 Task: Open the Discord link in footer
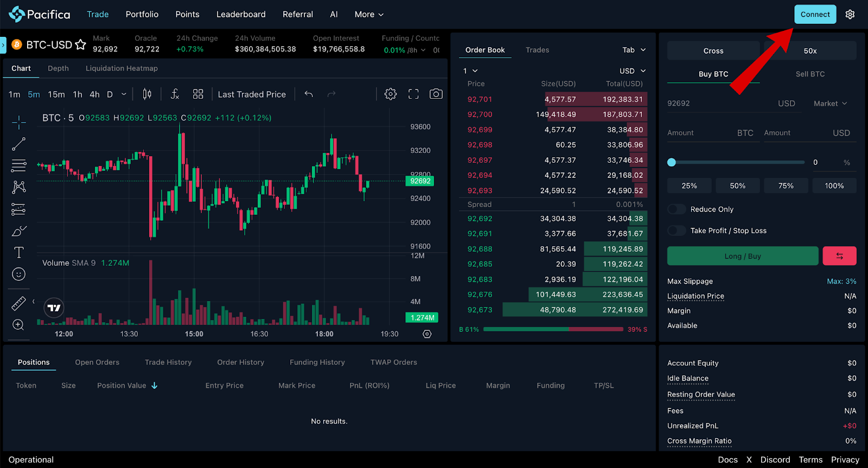pos(775,460)
